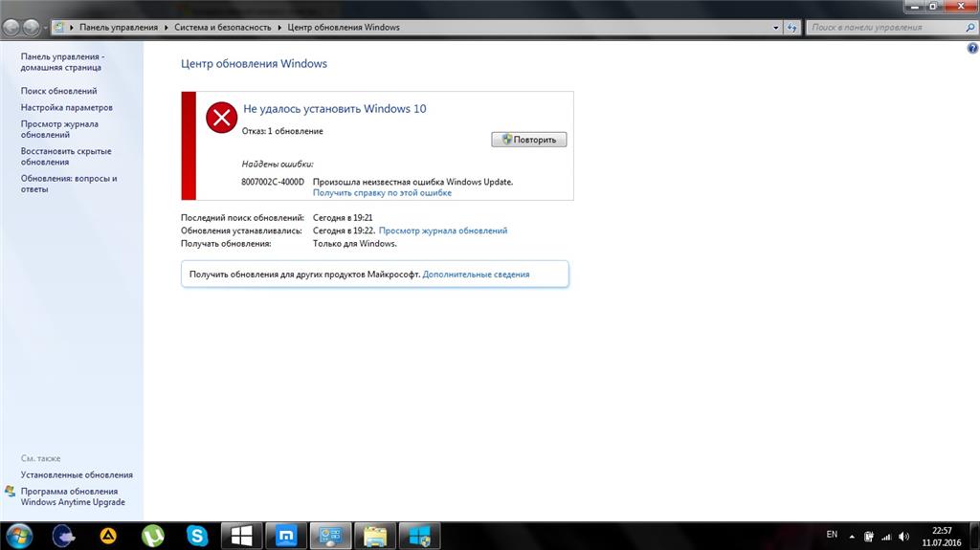Click the refresh button beside address bar

point(792,28)
